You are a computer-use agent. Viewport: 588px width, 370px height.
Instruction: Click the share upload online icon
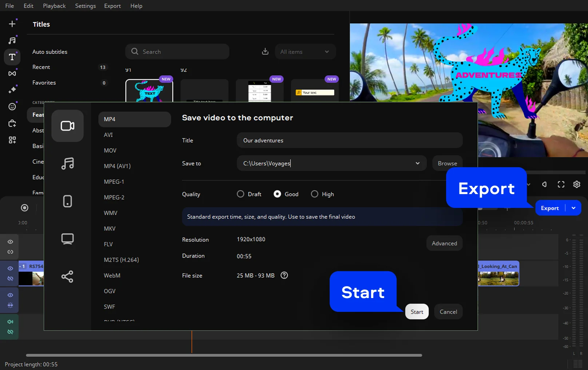tap(67, 277)
